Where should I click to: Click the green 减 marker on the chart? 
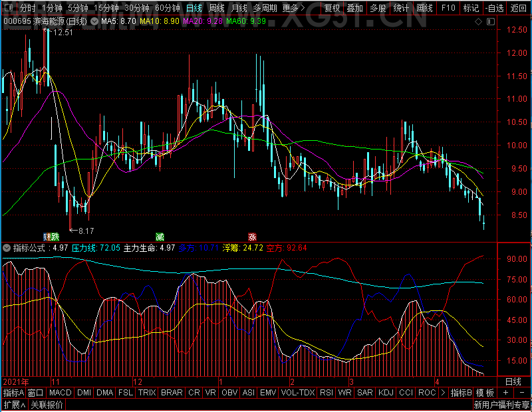click(x=160, y=237)
